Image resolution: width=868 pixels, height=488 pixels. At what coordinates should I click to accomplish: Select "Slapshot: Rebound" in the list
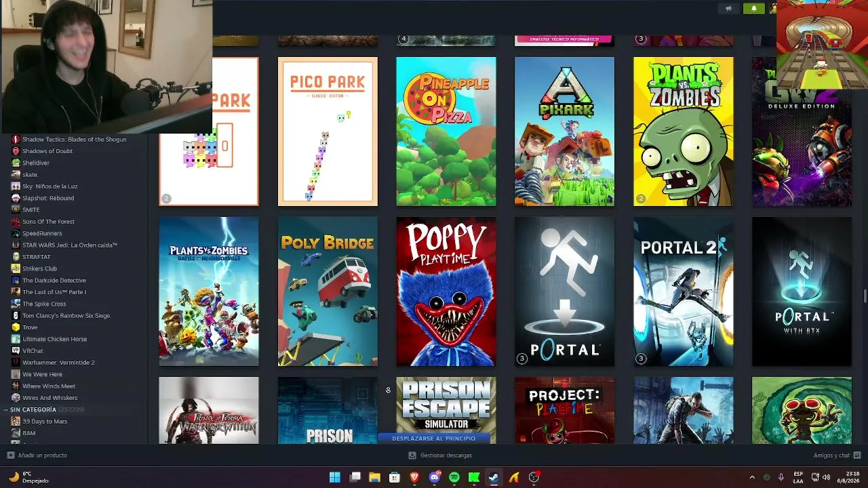pos(48,198)
